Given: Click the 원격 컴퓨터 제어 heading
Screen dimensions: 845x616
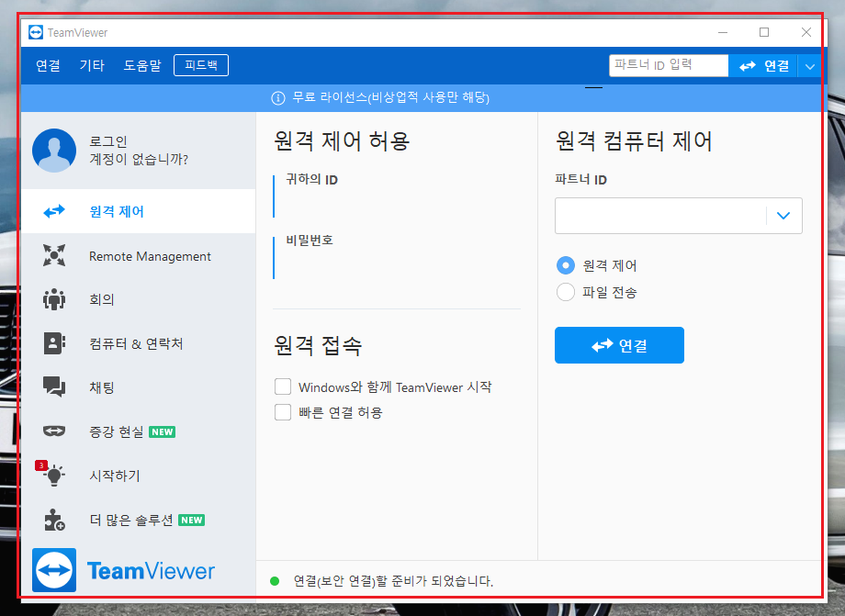Looking at the screenshot, I should pyautogui.click(x=634, y=141).
